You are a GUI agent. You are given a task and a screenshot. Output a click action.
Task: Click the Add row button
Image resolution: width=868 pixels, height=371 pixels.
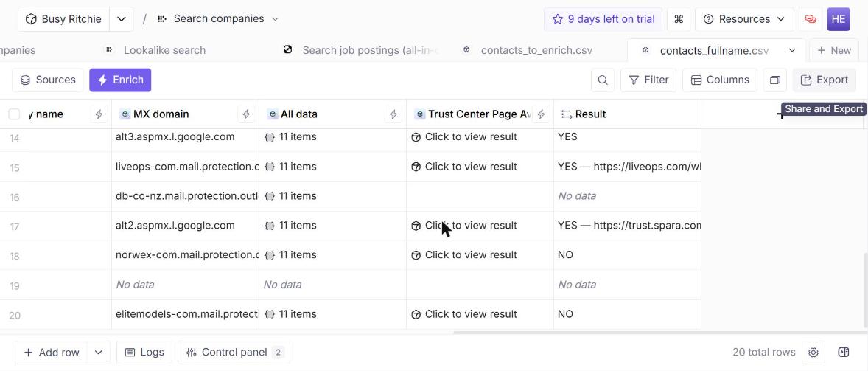(52, 352)
